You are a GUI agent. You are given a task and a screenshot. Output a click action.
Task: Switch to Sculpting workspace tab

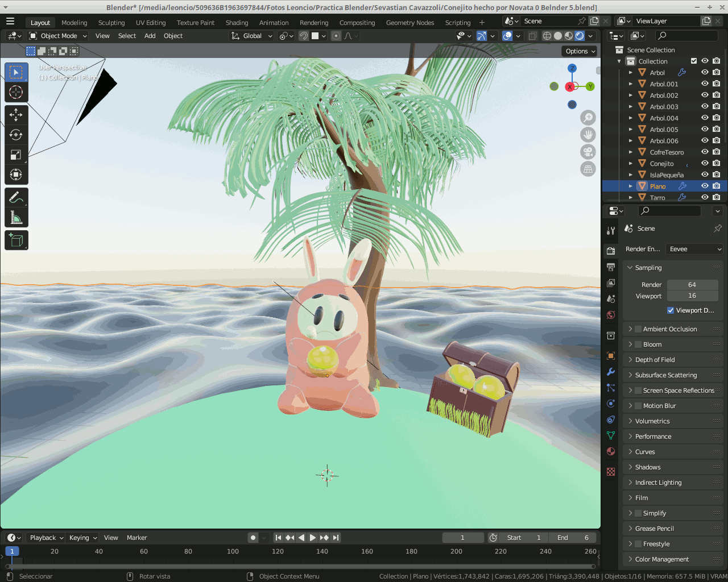coord(111,23)
